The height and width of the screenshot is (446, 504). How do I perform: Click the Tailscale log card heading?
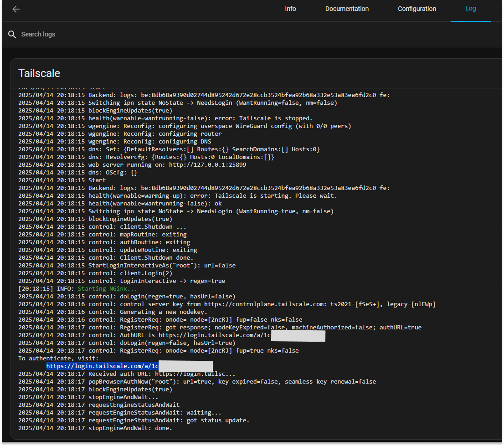click(x=39, y=73)
